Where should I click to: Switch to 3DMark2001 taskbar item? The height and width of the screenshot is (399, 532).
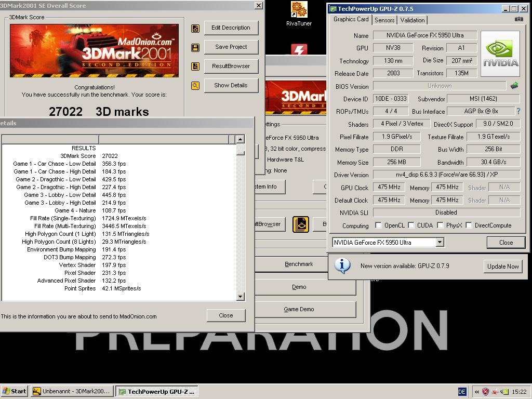click(72, 392)
